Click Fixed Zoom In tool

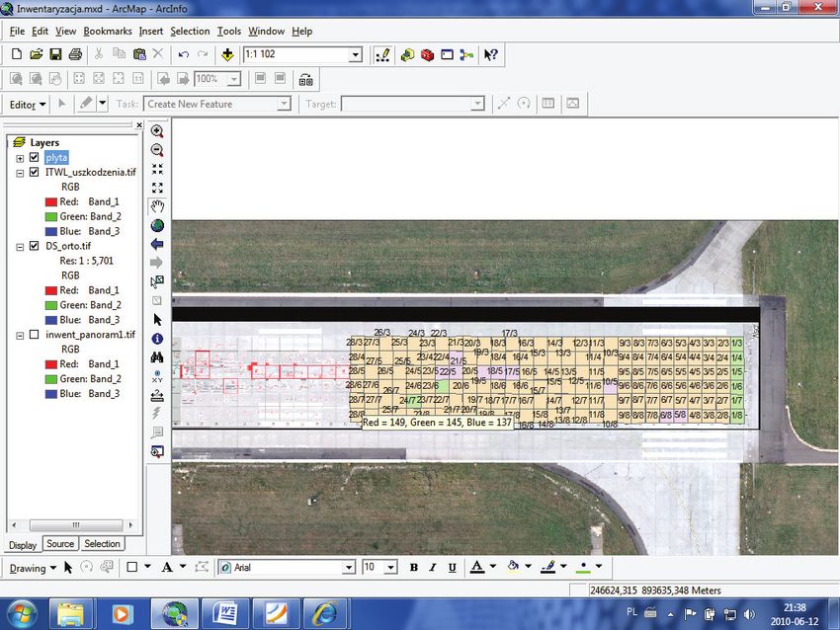(x=157, y=169)
